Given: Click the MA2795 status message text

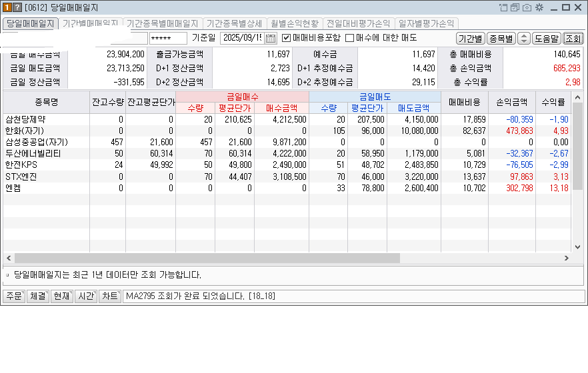Looking at the screenshot, I should tap(201, 296).
